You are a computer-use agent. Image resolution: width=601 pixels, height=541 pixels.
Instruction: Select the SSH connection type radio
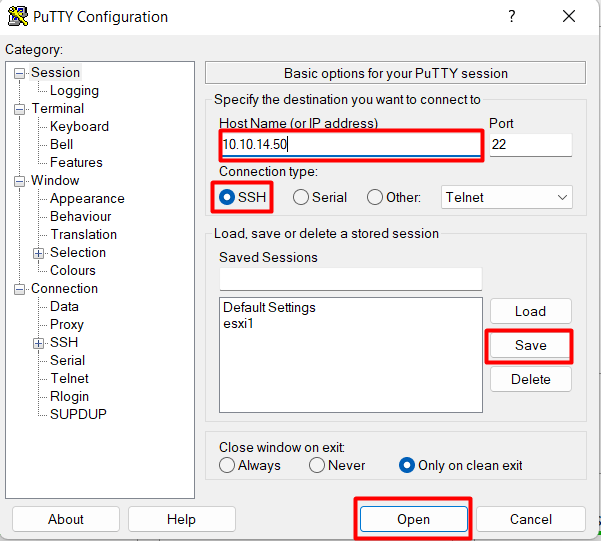(x=227, y=197)
